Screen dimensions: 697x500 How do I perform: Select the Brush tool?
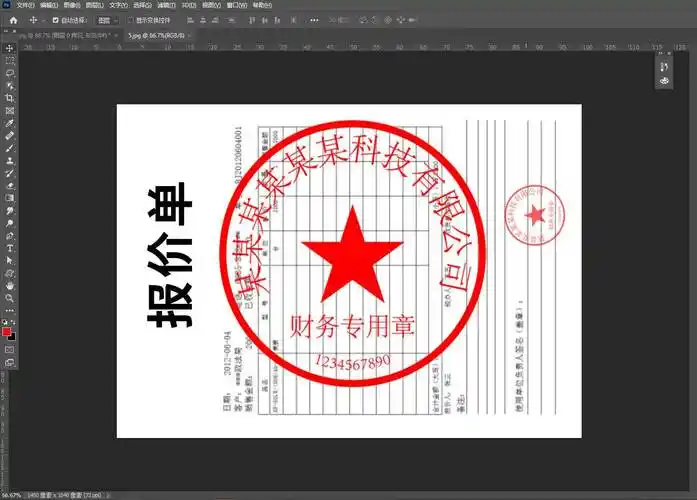[x=9, y=148]
